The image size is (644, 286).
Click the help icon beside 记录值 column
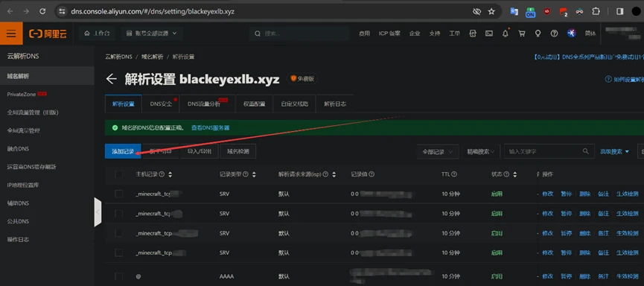pos(372,174)
